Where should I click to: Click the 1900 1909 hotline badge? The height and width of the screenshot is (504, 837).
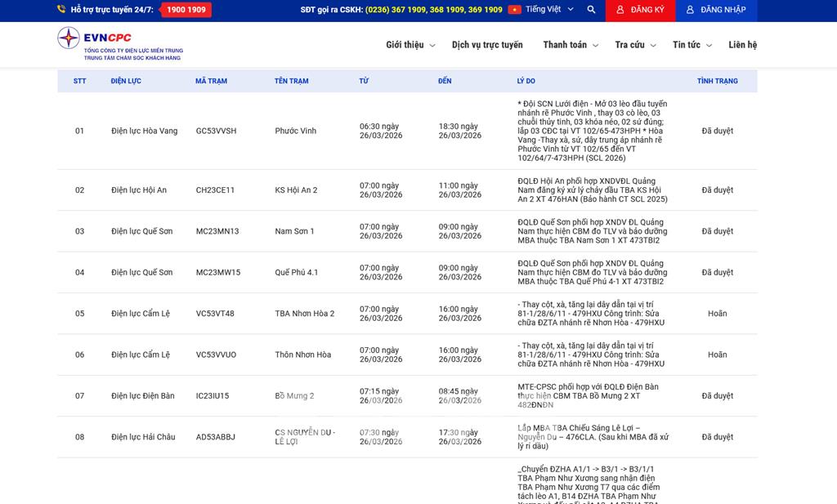click(186, 10)
